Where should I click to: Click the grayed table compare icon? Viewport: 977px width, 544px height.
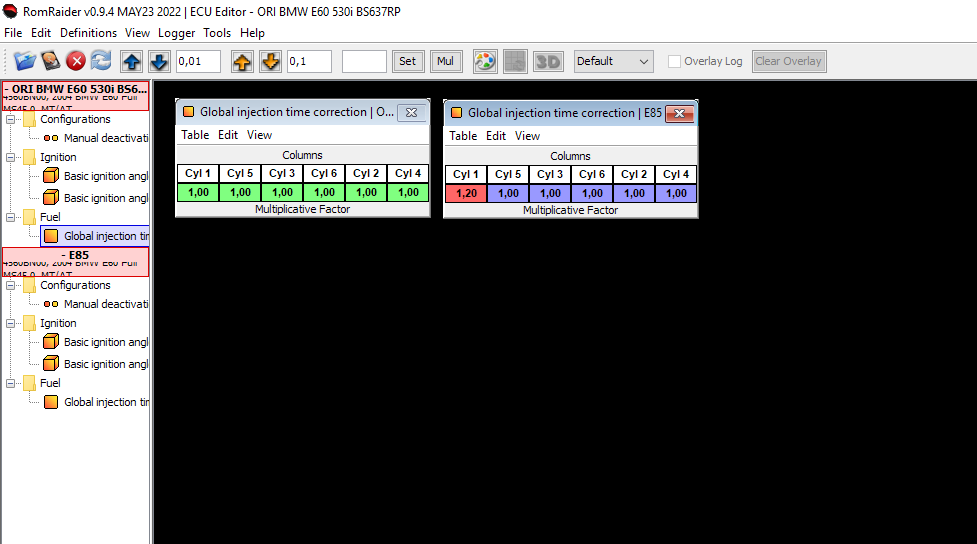pyautogui.click(x=515, y=61)
